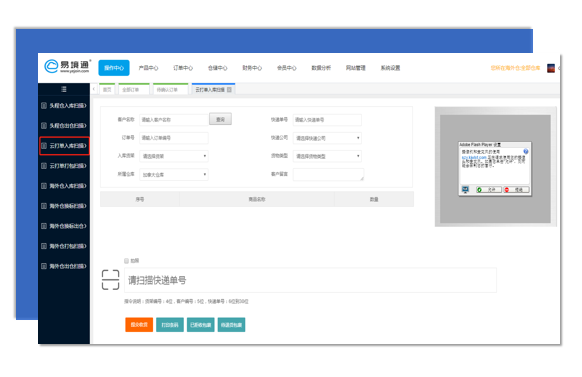
Task: Click the fourth teal button in the bottom row
Action: point(231,325)
